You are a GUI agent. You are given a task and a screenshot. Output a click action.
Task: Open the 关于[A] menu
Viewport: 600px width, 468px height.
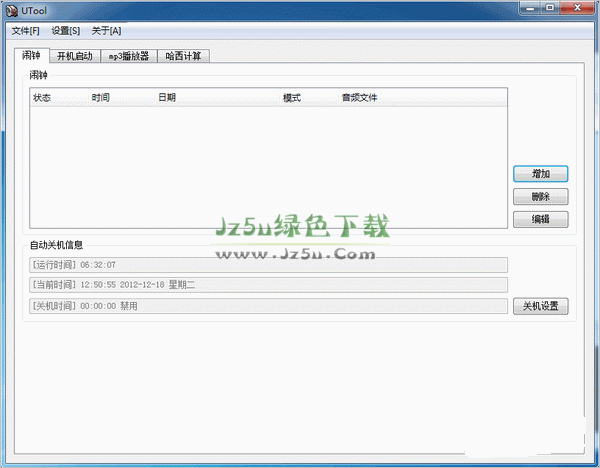click(x=106, y=31)
